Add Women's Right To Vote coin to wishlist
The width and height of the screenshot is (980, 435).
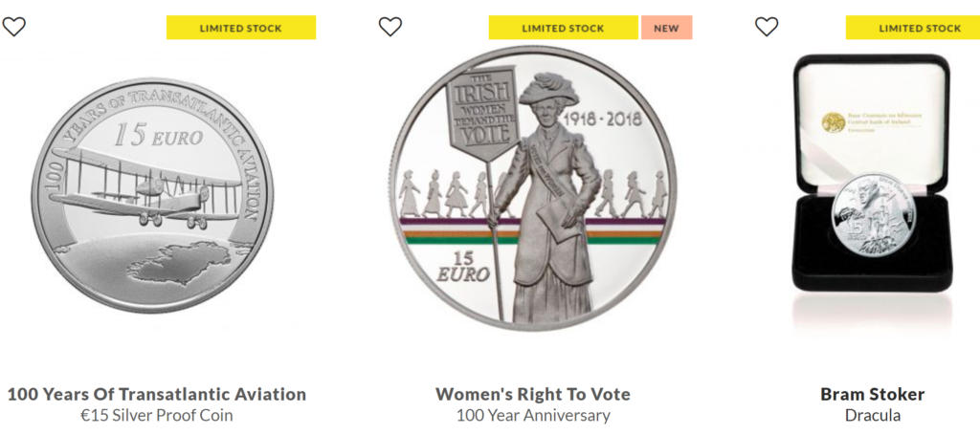coord(390,27)
